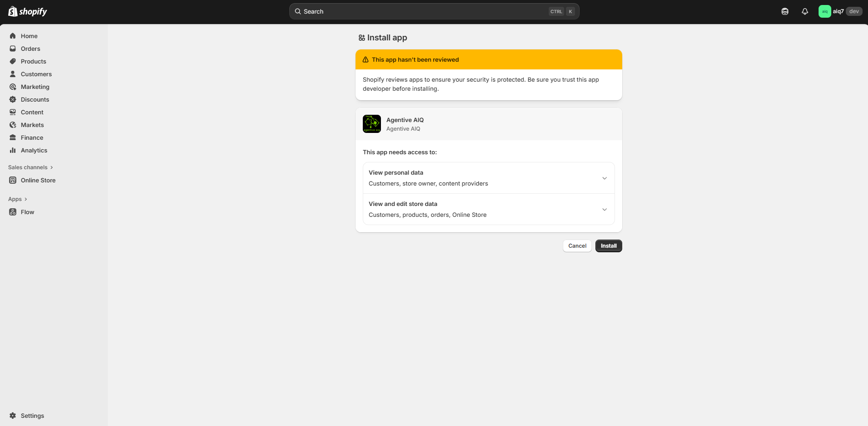Click the Shopify logo in header
The height and width of the screenshot is (426, 868).
(28, 11)
